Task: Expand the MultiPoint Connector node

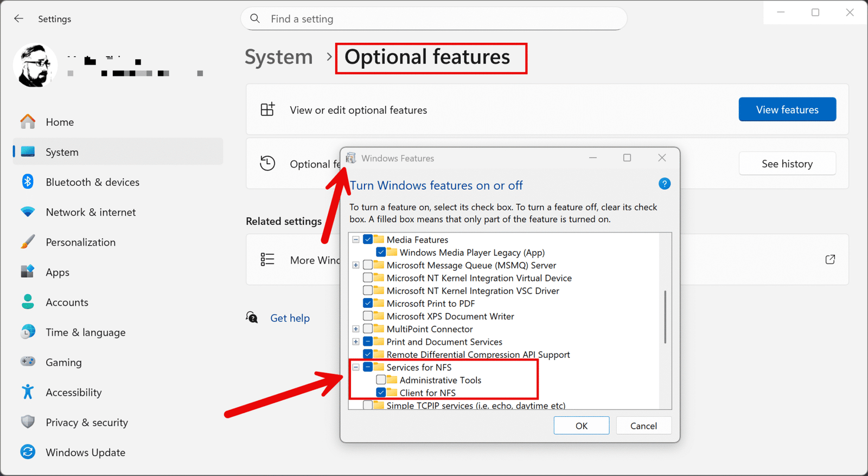Action: (x=356, y=329)
